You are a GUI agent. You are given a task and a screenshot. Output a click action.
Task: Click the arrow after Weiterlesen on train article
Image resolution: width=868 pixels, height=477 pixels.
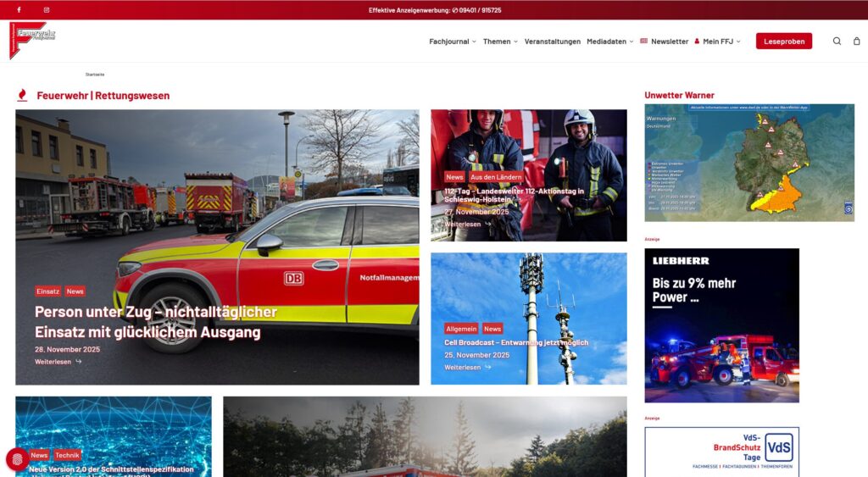click(79, 362)
